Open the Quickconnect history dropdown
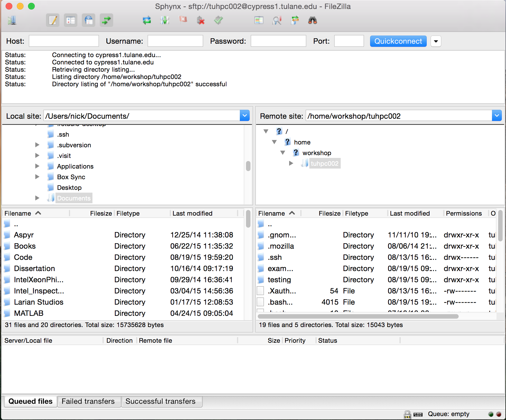Image resolution: width=506 pixels, height=420 pixels. pos(436,41)
